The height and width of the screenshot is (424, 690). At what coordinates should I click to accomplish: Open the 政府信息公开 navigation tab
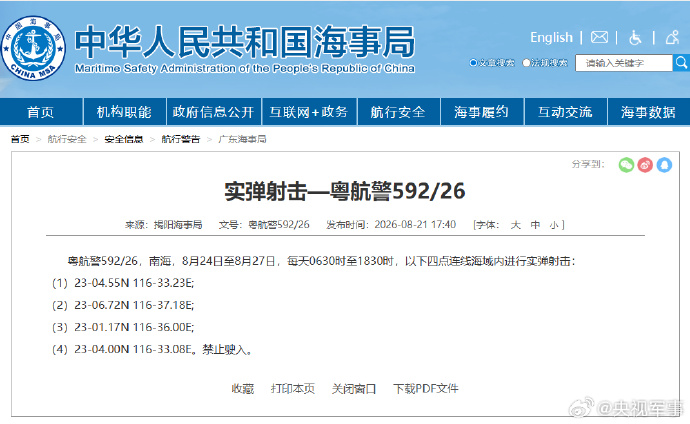pos(213,112)
